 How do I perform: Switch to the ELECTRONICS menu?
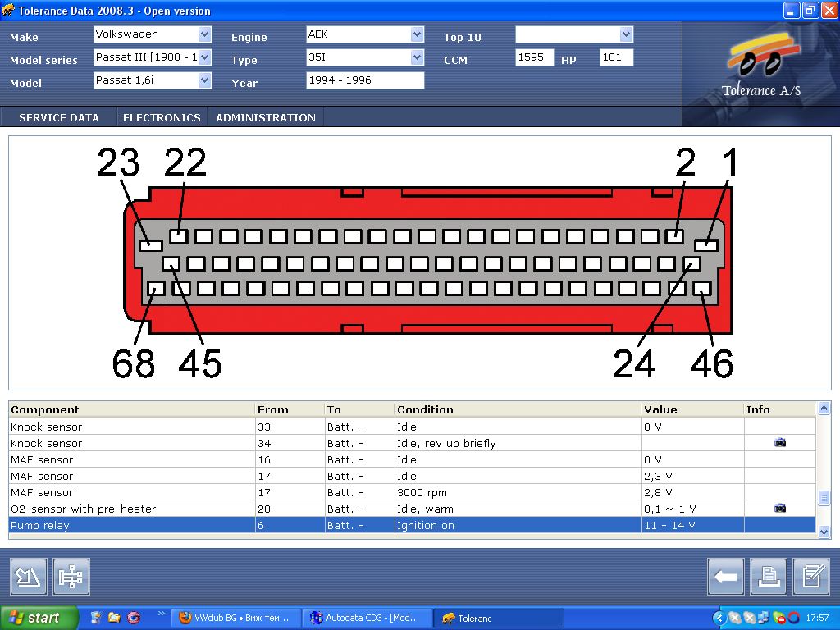[x=162, y=117]
